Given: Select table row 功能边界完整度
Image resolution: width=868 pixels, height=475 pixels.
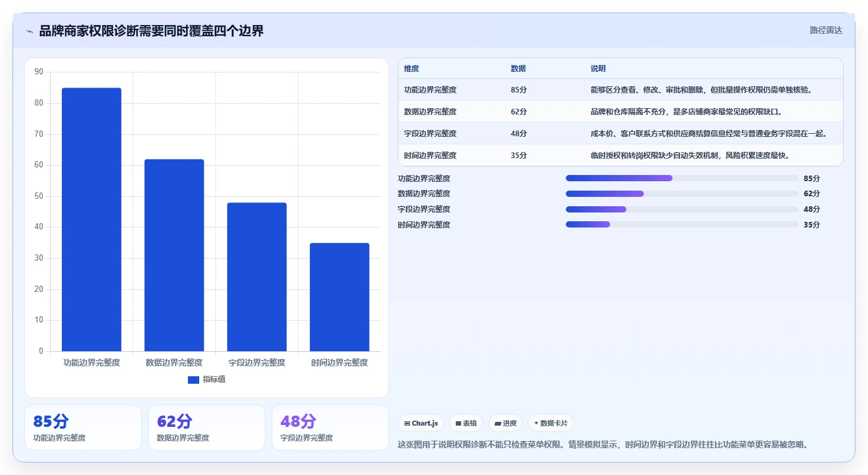Looking at the screenshot, I should [620, 90].
